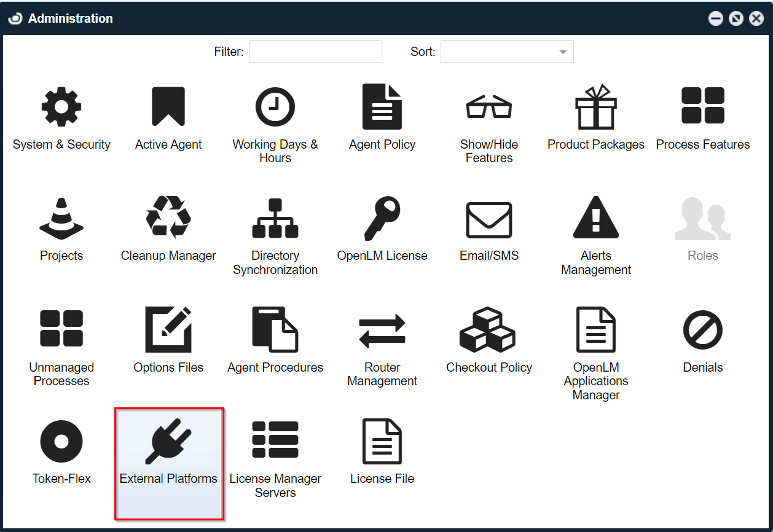Open Router Management arrows icon
The height and width of the screenshot is (532, 773).
click(x=382, y=331)
